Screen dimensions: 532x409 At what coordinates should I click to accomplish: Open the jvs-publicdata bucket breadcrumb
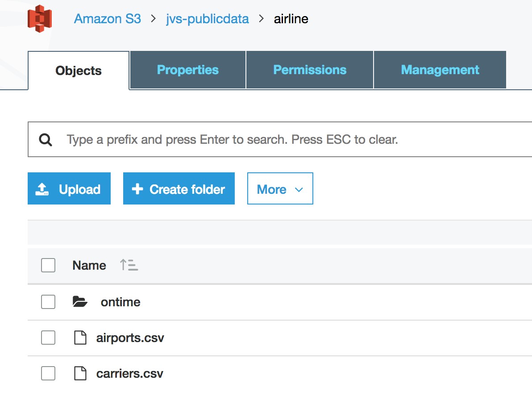click(x=207, y=19)
